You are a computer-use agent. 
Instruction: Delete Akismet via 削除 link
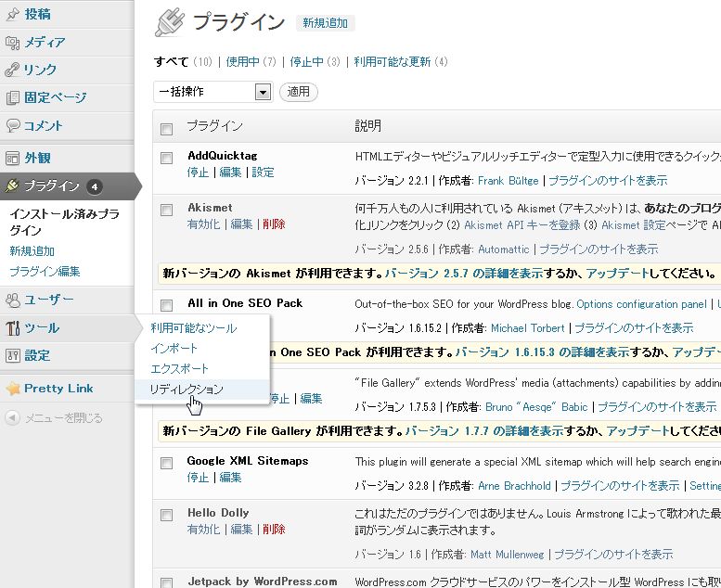[274, 224]
